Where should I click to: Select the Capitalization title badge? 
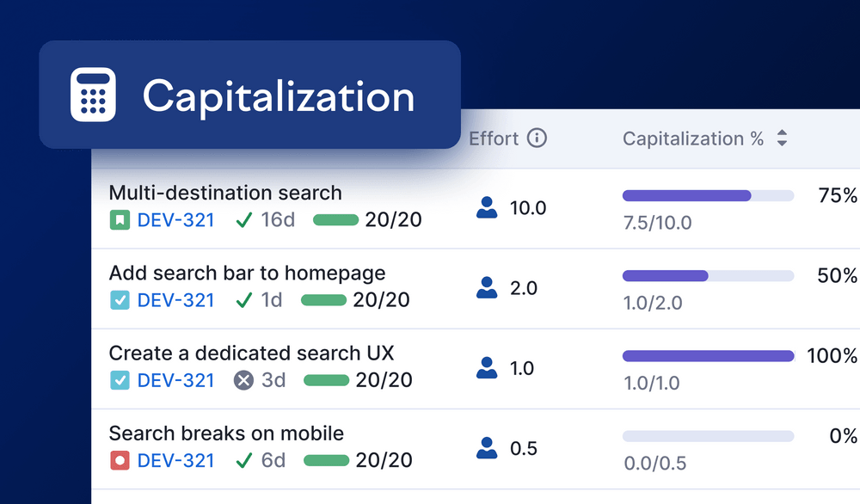[249, 95]
